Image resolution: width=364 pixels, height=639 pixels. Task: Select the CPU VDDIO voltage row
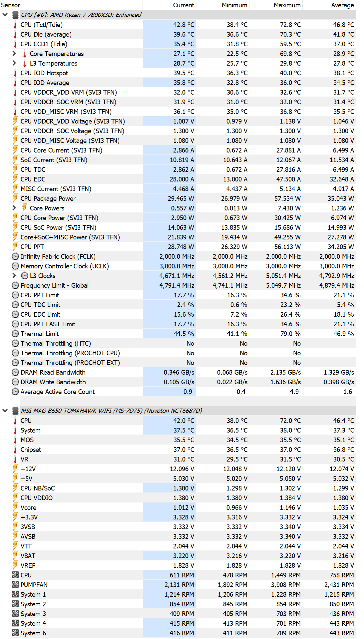point(178,498)
